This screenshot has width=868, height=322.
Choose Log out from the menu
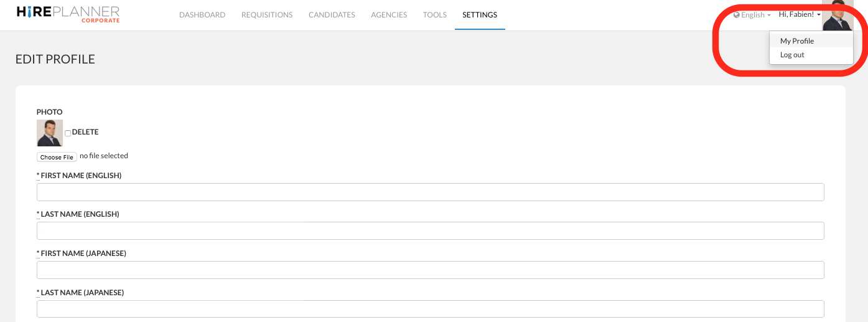coord(792,55)
